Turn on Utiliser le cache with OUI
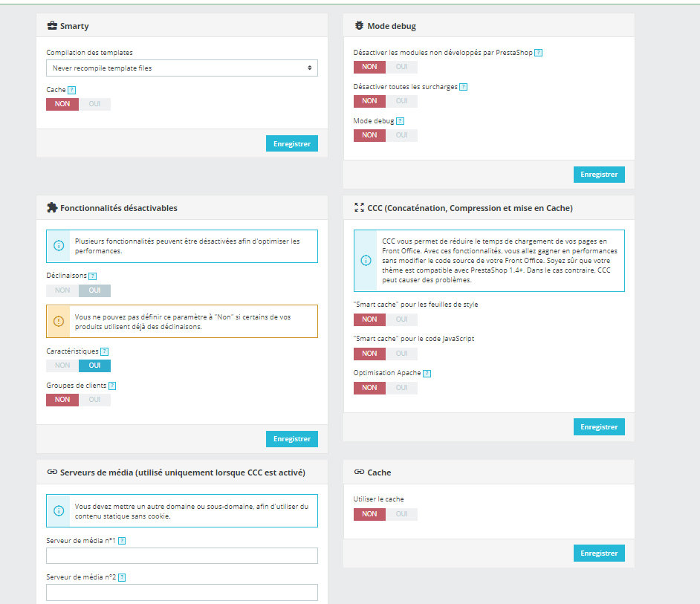Image resolution: width=700 pixels, height=604 pixels. 401,514
